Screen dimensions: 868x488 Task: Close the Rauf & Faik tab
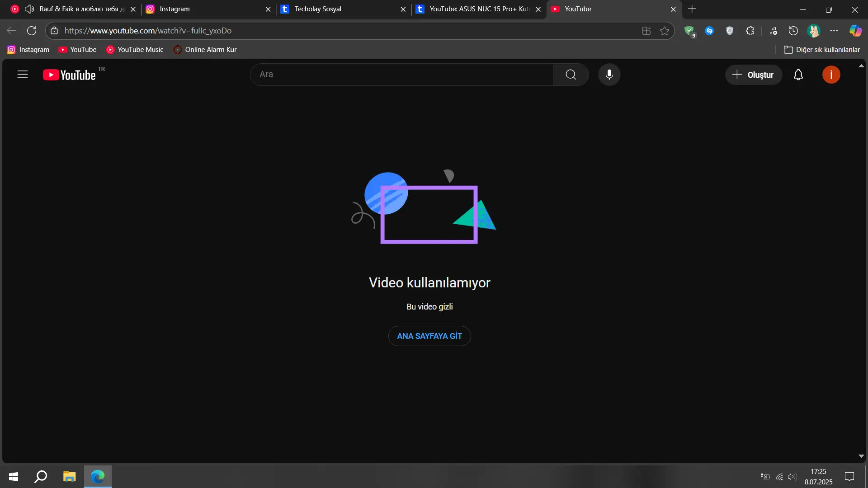click(x=133, y=9)
